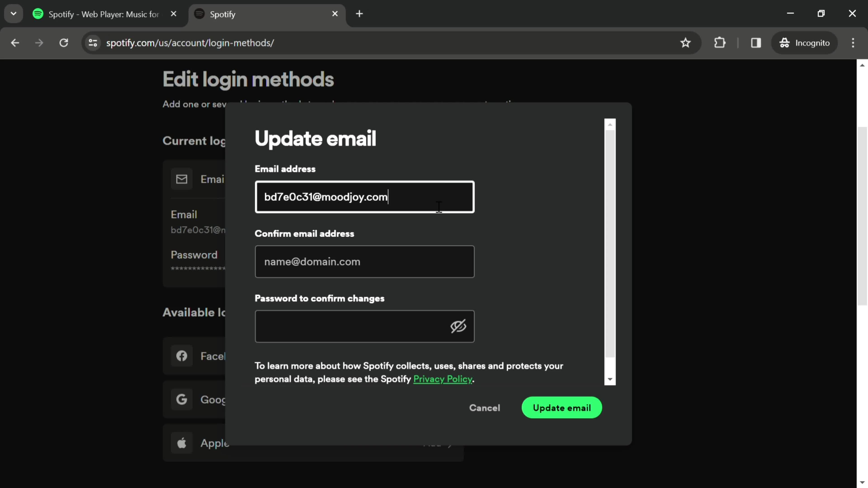Click the Facebook login icon

click(x=182, y=356)
